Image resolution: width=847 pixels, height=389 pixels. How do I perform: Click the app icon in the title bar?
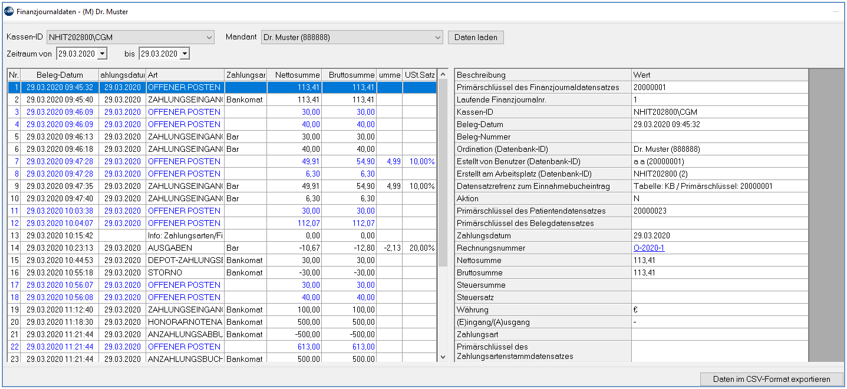coord(9,11)
